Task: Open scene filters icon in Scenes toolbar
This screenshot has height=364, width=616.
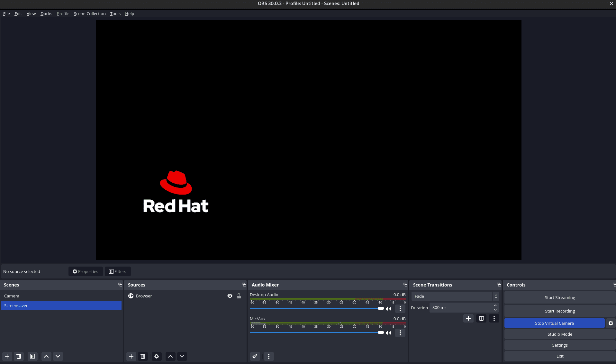Action: tap(32, 356)
